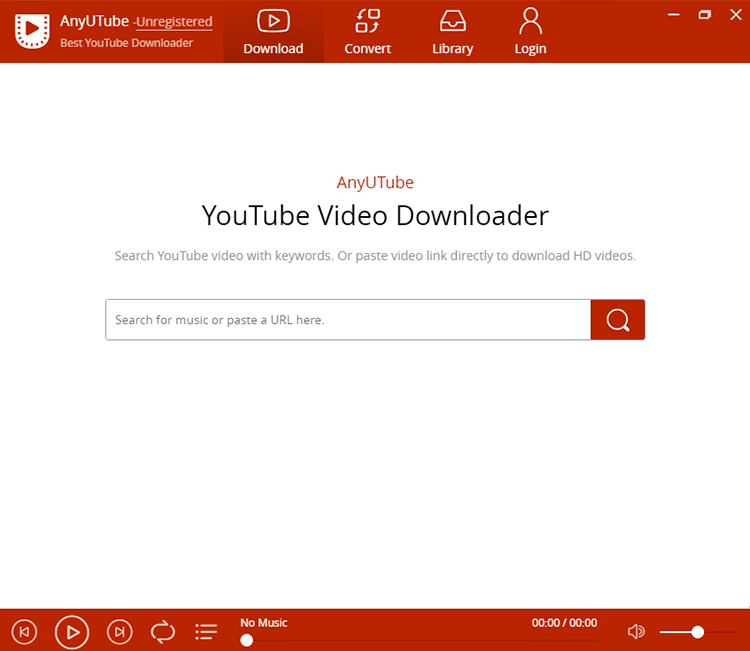Switch to the Convert tab
Screen dimensions: 750x651
pyautogui.click(x=367, y=32)
